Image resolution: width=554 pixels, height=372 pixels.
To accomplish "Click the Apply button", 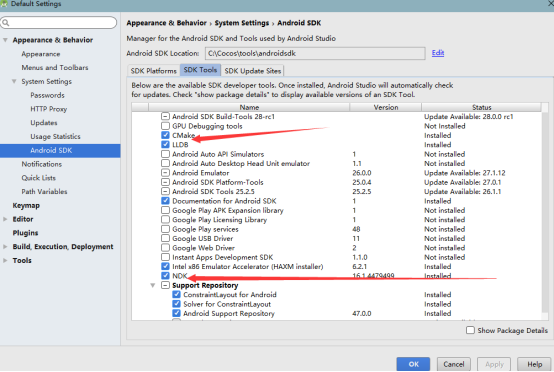I will 494,364.
